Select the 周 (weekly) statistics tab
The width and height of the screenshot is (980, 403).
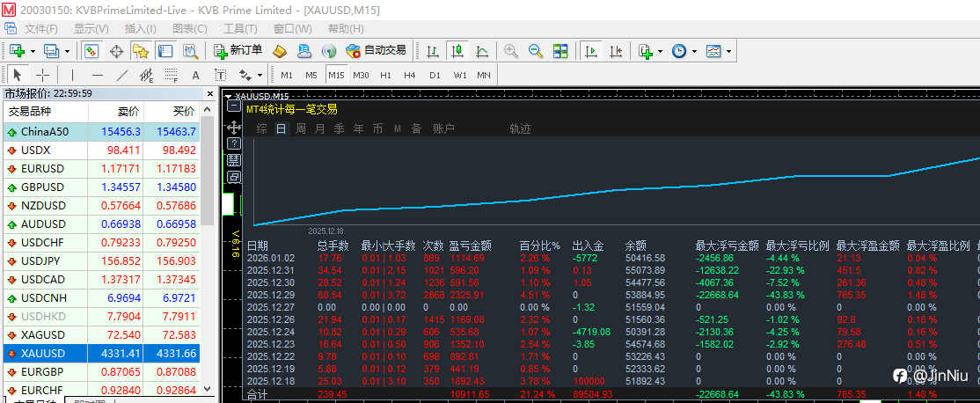[300, 128]
